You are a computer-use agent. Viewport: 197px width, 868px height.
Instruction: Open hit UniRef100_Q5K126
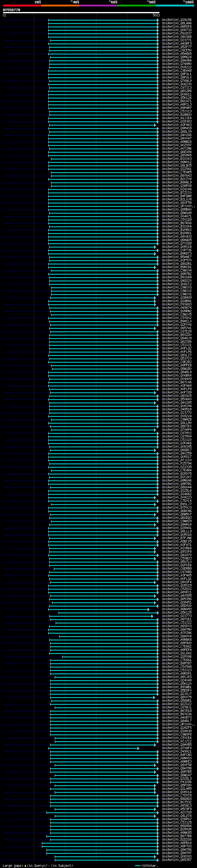pyautogui.click(x=177, y=98)
